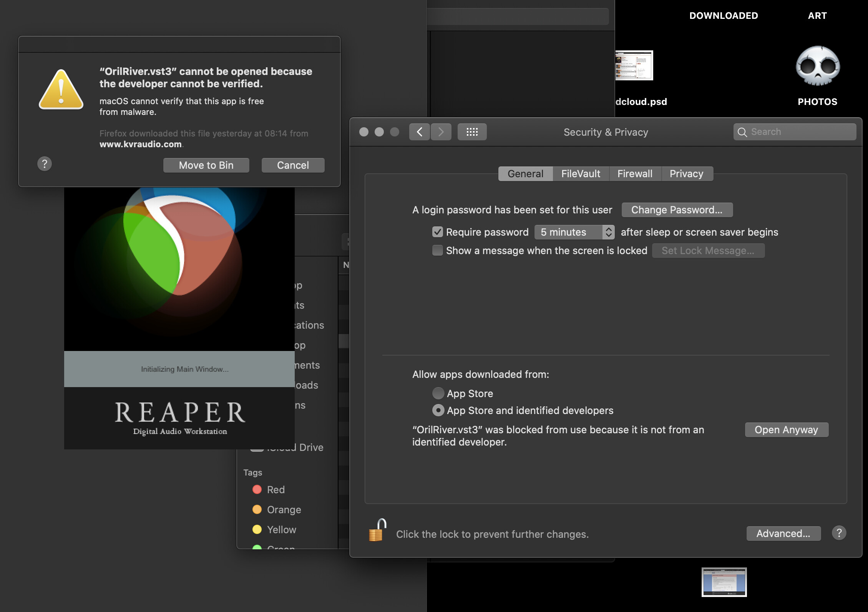Open the PHOTOS skull icon on desktop
The height and width of the screenshot is (612, 868).
(818, 66)
